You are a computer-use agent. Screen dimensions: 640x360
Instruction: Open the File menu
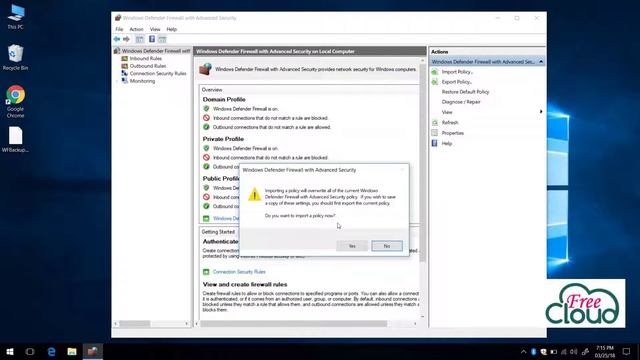(119, 29)
